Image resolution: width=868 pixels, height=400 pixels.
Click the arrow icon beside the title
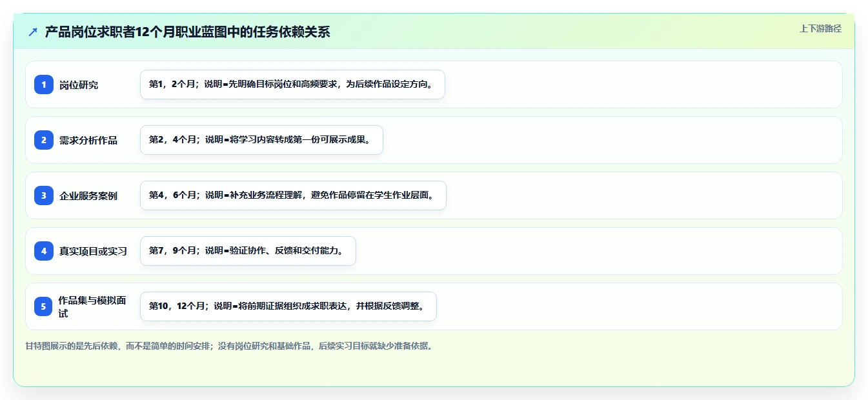pyautogui.click(x=33, y=32)
